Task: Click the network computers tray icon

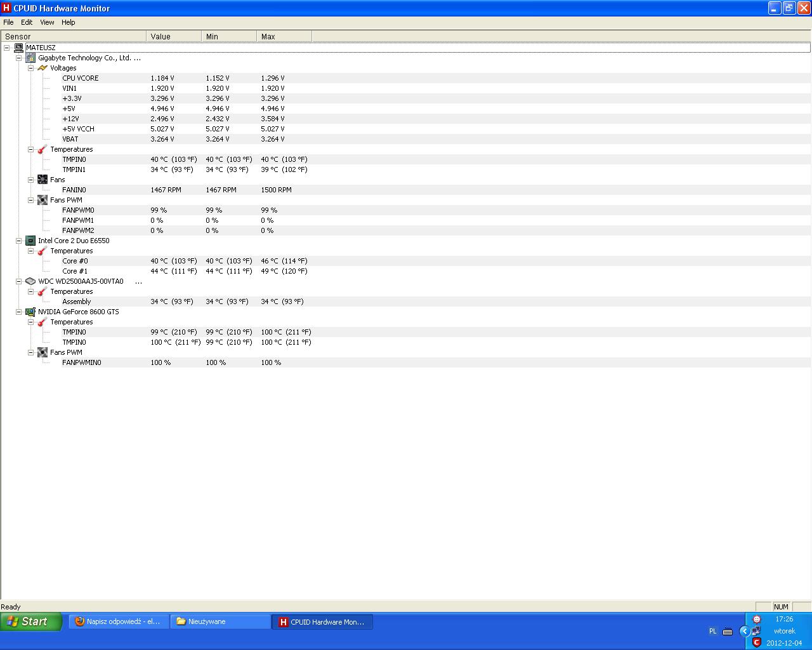Action: coord(756,631)
